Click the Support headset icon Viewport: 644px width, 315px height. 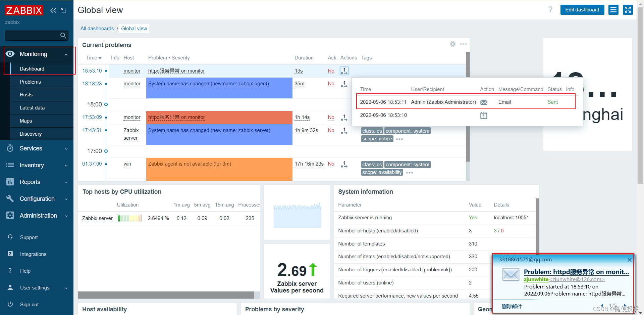click(x=10, y=237)
